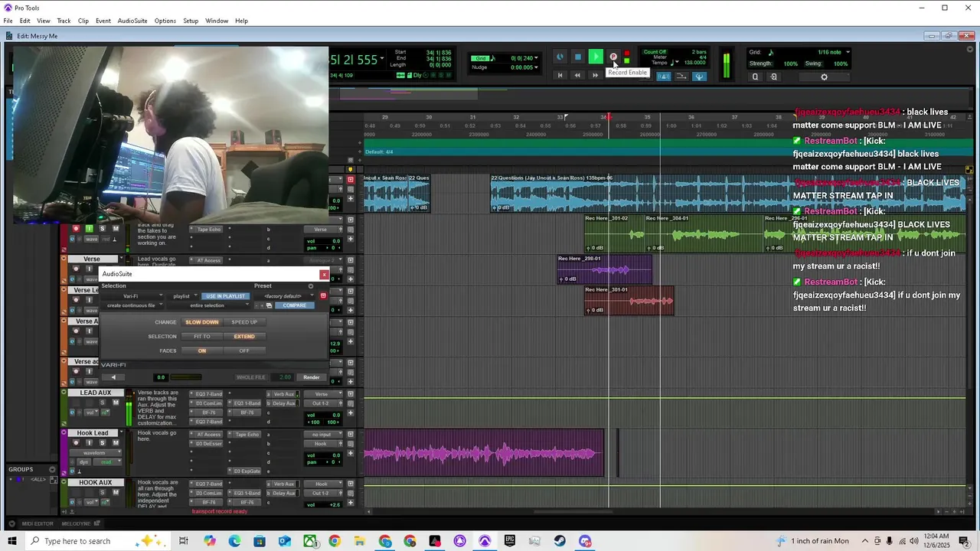Solo the Hook Lead track
The image size is (980, 551).
103,443
